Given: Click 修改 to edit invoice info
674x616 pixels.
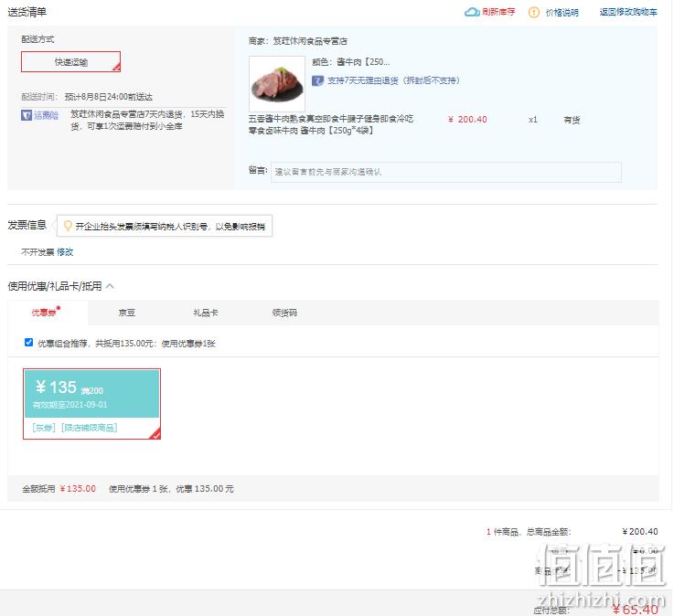Looking at the screenshot, I should [x=65, y=252].
